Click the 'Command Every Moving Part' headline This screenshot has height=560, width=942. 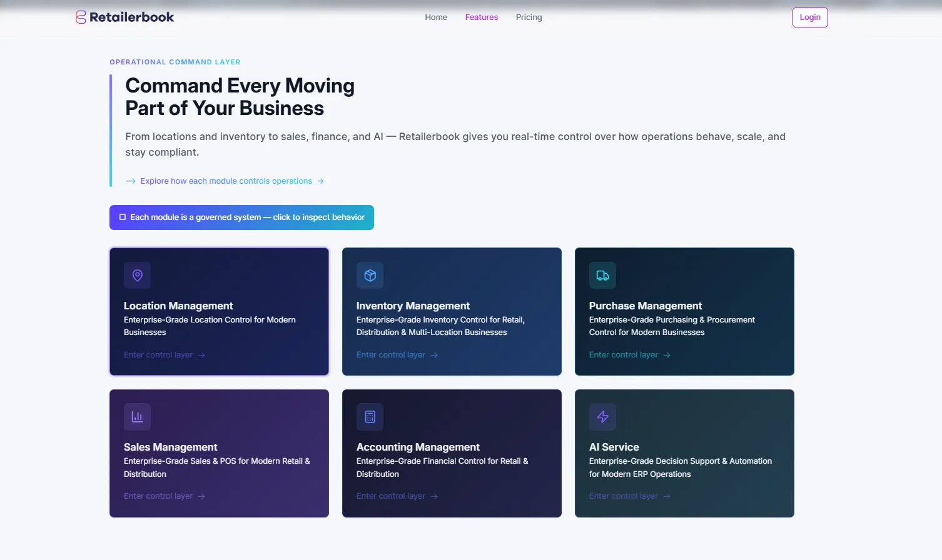pos(240,97)
